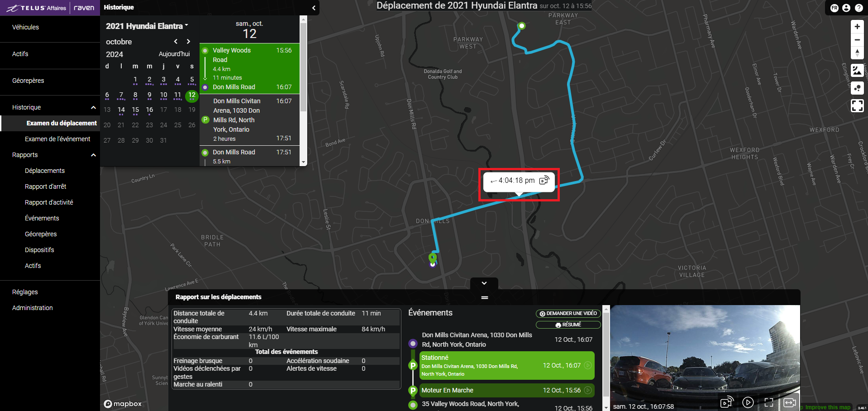Open Réglages settings
The width and height of the screenshot is (868, 411).
[x=25, y=292]
